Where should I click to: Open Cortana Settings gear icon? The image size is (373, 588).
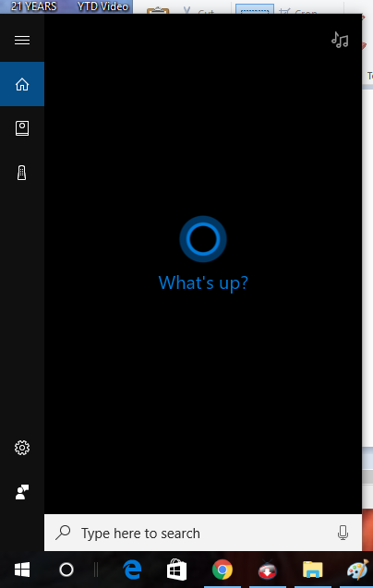22,448
